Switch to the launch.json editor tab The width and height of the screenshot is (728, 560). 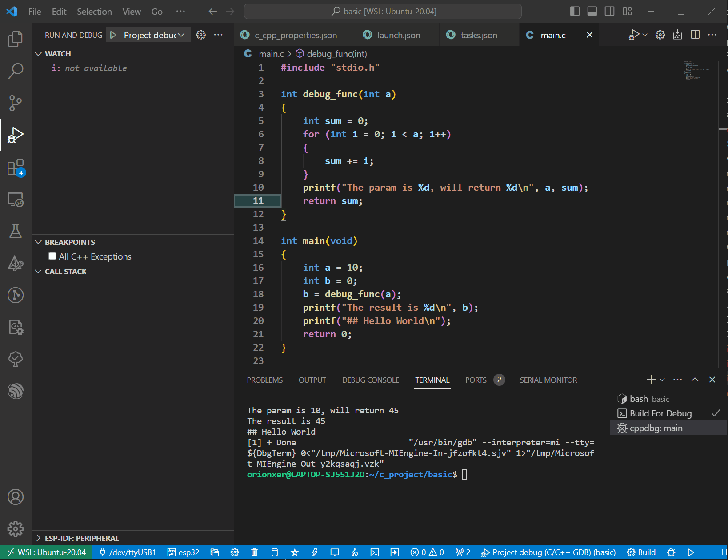coord(392,35)
